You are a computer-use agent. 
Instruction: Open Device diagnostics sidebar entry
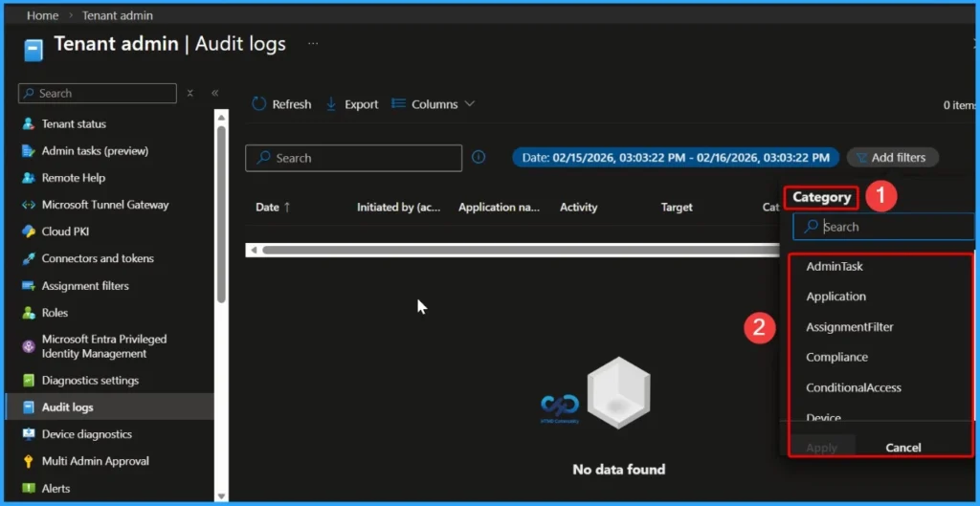pos(87,434)
